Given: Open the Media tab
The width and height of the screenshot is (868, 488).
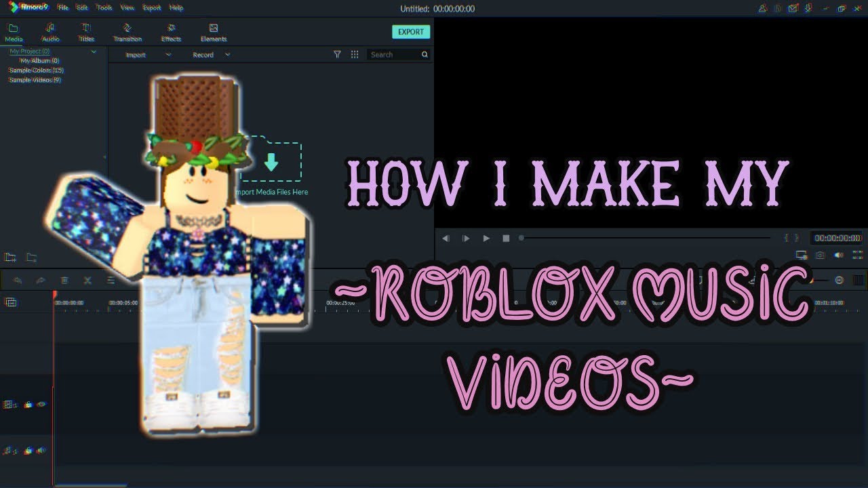Looking at the screenshot, I should point(14,33).
